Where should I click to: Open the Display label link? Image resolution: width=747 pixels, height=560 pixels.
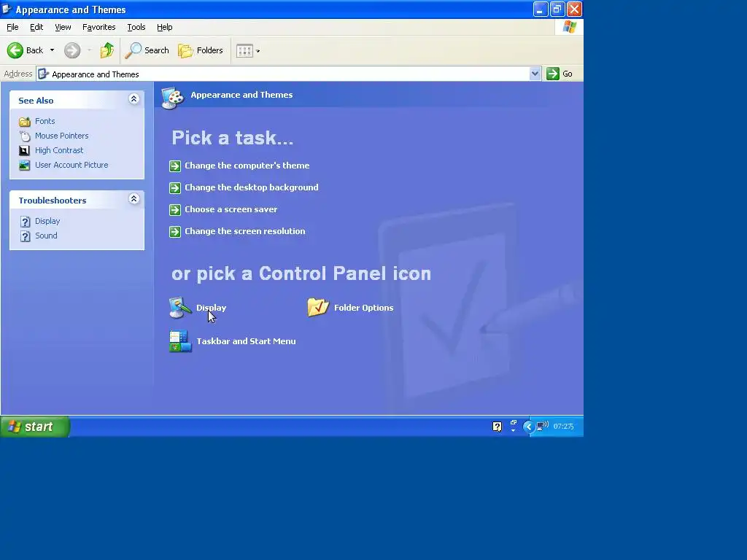click(x=211, y=308)
